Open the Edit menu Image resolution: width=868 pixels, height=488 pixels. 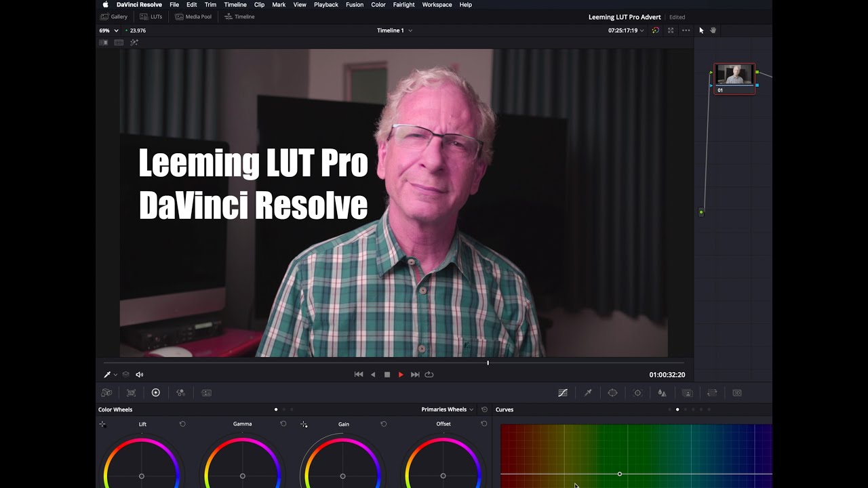[x=192, y=5]
